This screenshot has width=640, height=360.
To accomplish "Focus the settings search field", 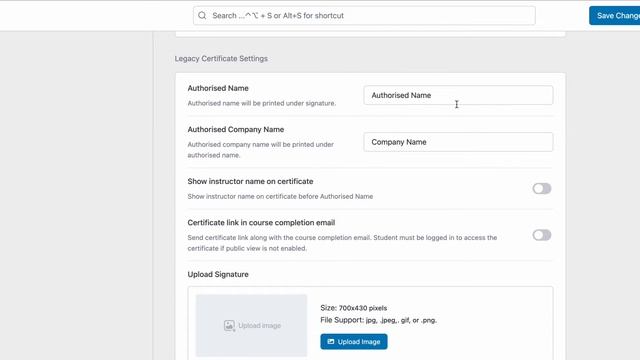I will click(x=364, y=16).
